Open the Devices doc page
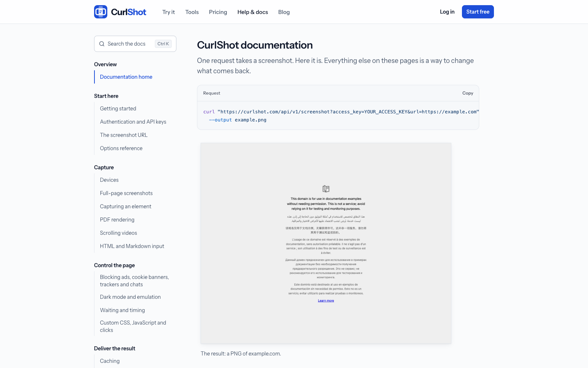588x368 pixels. 109,180
